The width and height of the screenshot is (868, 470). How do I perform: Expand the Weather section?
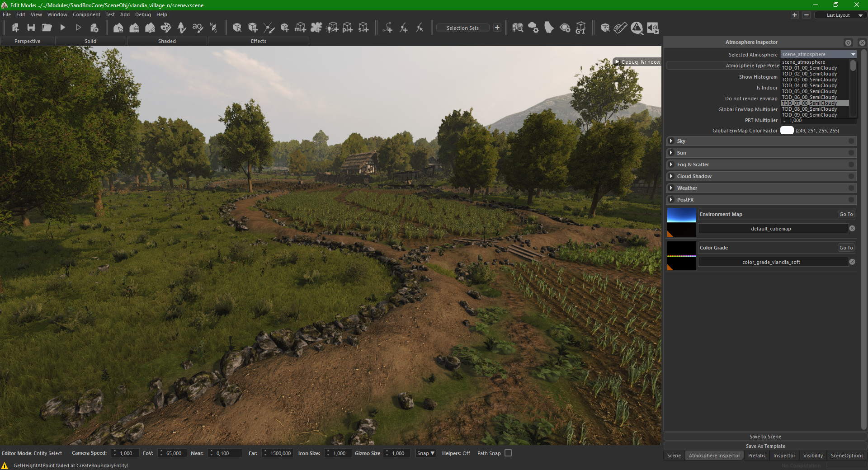(x=671, y=188)
